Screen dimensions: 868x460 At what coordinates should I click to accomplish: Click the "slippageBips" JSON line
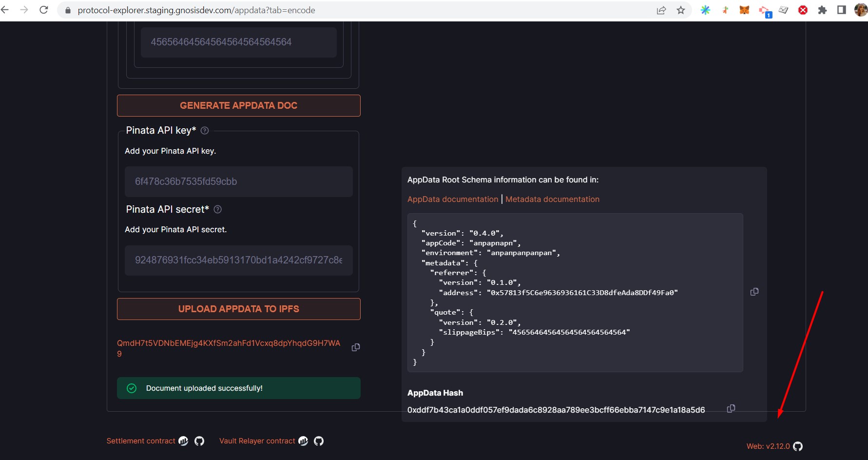pyautogui.click(x=534, y=332)
